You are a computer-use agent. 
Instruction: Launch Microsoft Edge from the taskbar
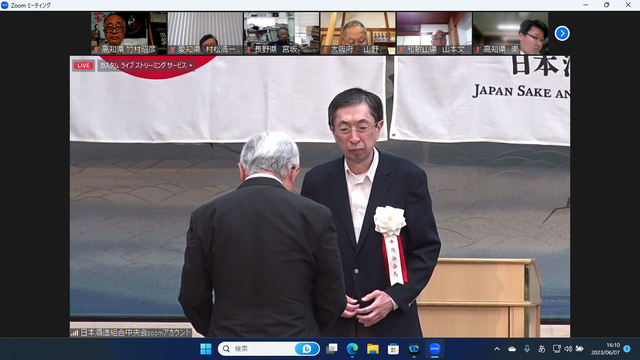352,349
